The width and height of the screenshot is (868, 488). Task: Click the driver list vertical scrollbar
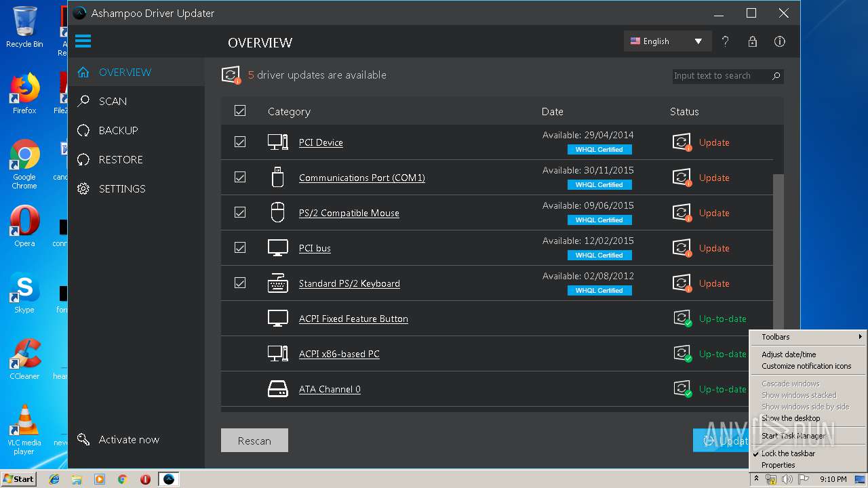coord(778,251)
